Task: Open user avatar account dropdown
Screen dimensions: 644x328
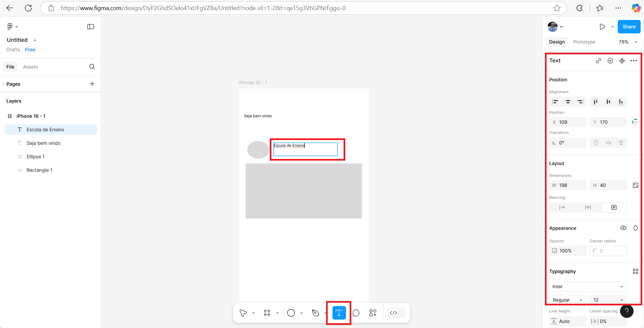Action: 555,27
